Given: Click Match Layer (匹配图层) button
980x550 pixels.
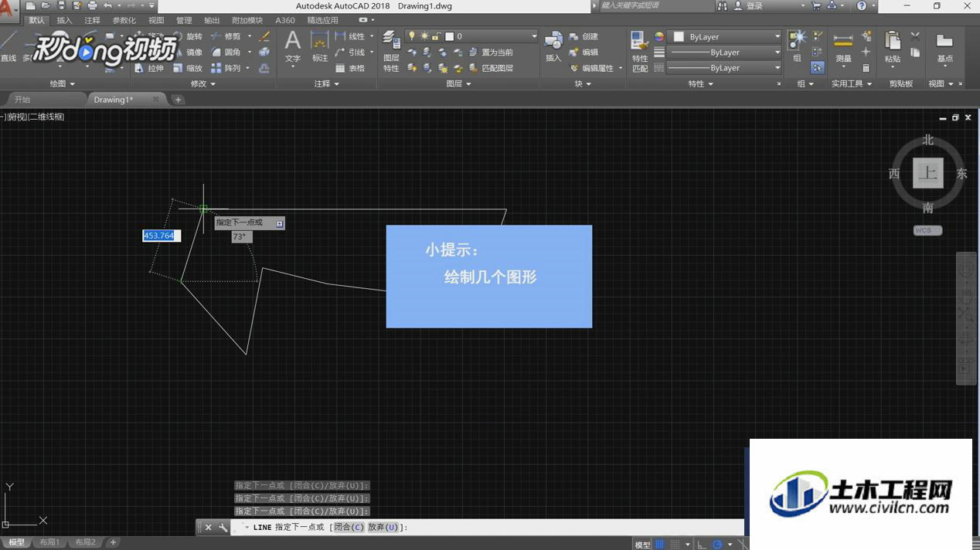Looking at the screenshot, I should click(x=491, y=68).
